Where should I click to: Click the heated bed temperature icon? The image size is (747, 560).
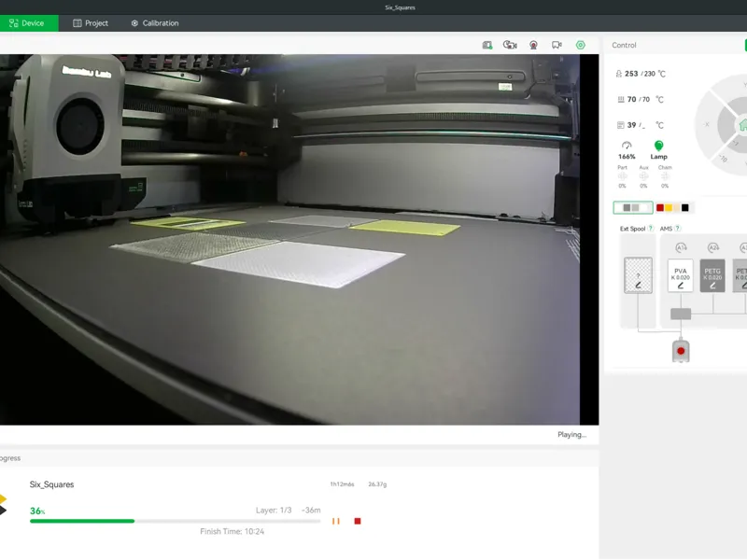[x=620, y=100]
